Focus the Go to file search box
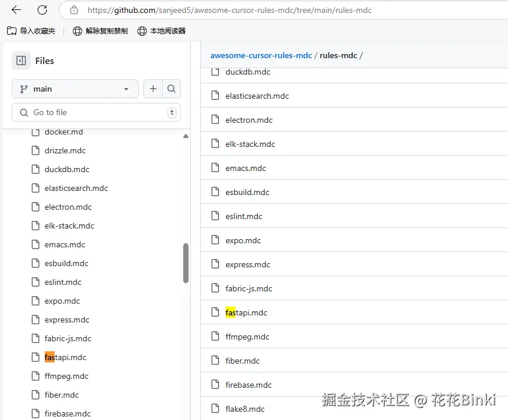The height and width of the screenshot is (420, 508). [x=96, y=112]
